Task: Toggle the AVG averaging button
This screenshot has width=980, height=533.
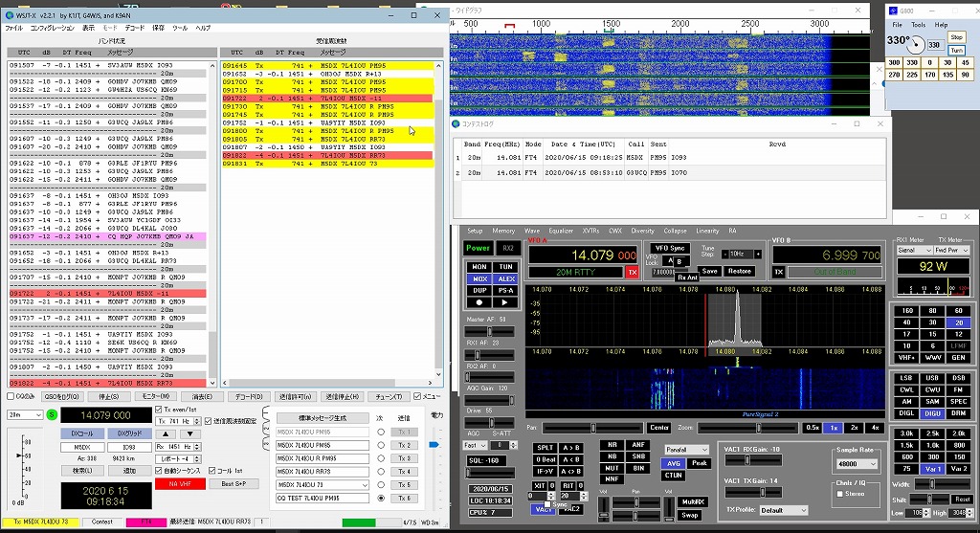Action: tap(673, 463)
